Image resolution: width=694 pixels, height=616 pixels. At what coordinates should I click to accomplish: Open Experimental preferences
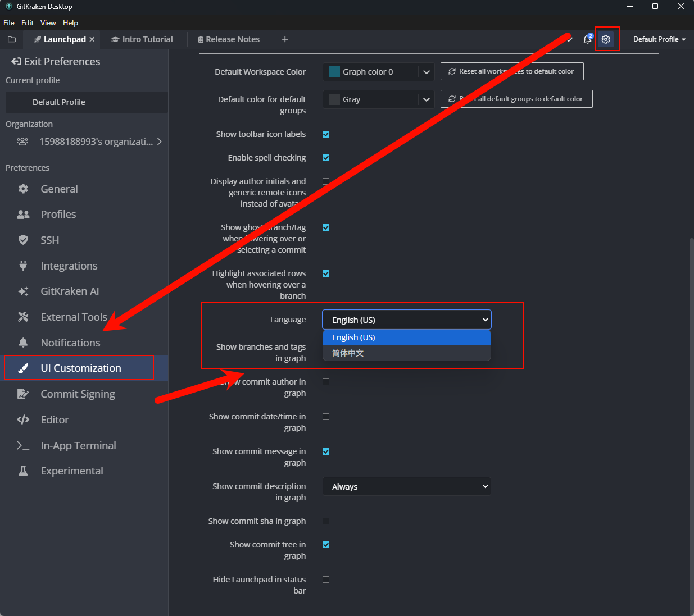pyautogui.click(x=71, y=471)
